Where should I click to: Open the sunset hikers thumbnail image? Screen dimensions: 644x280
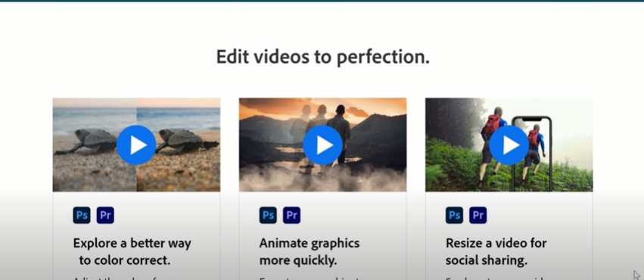pyautogui.click(x=323, y=145)
